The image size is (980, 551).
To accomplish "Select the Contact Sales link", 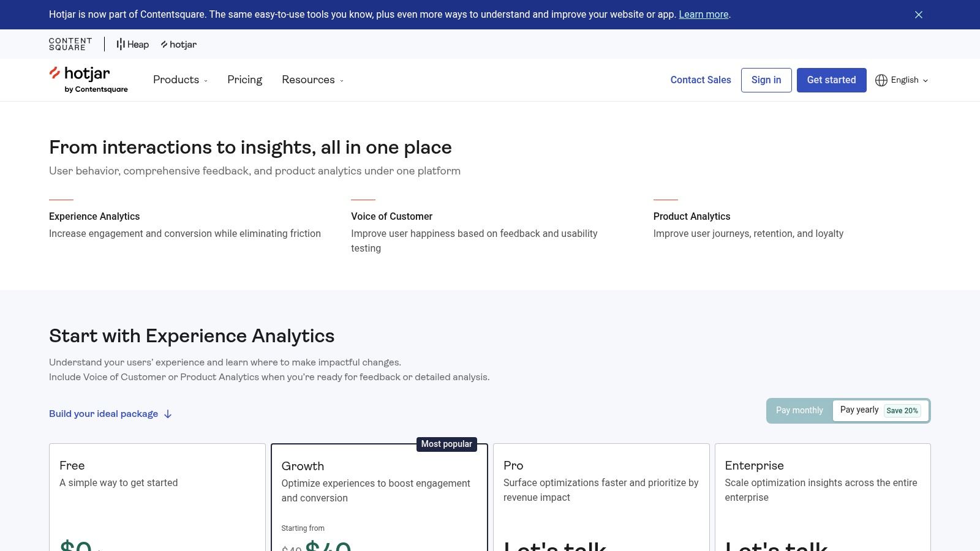I will tap(700, 80).
